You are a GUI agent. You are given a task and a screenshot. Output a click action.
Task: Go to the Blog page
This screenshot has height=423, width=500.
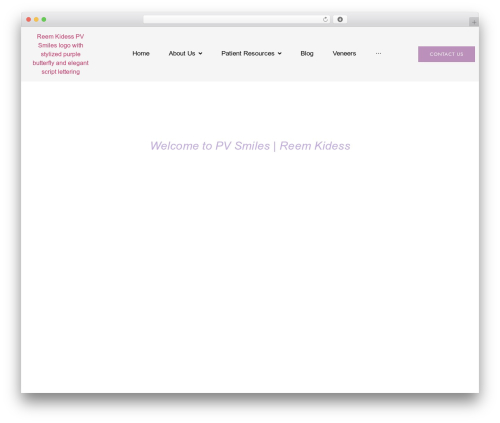coord(307,54)
